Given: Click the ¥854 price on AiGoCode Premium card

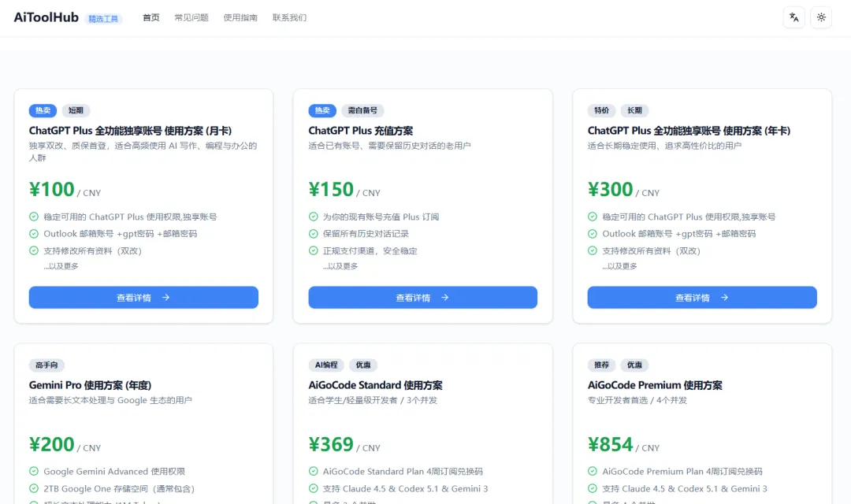Looking at the screenshot, I should point(610,444).
